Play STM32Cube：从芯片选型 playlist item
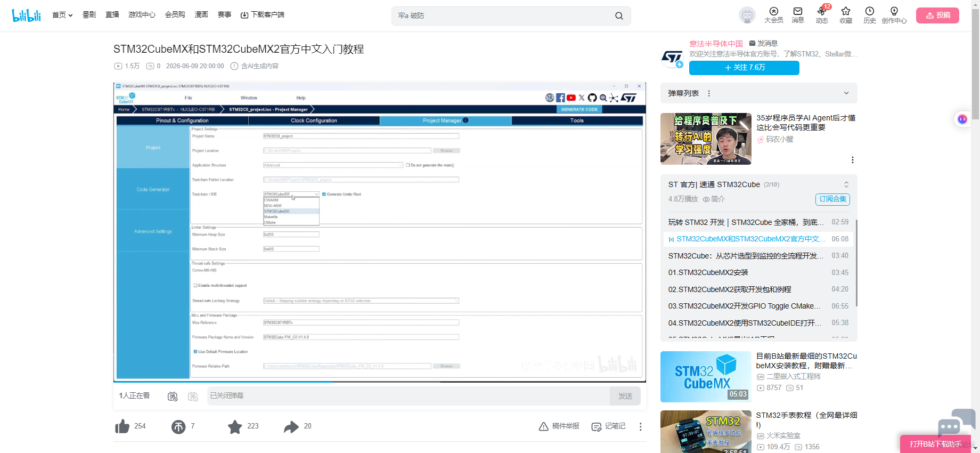The image size is (980, 453). coord(758,256)
